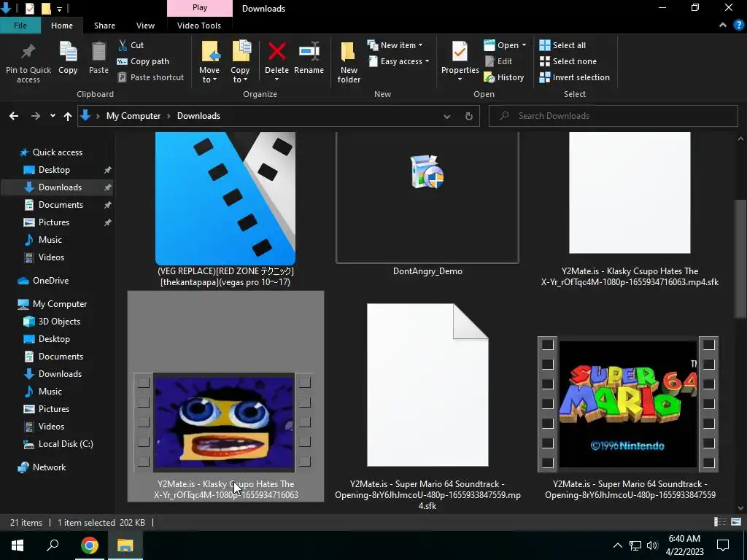Click the Cut scissors icon
The image size is (747, 560).
[x=123, y=45]
